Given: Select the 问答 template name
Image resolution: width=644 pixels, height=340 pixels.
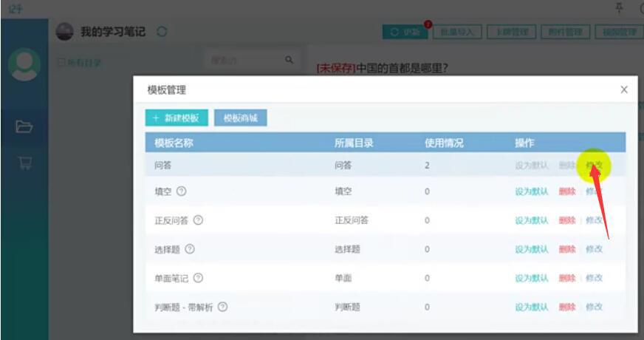Looking at the screenshot, I should pos(162,166).
